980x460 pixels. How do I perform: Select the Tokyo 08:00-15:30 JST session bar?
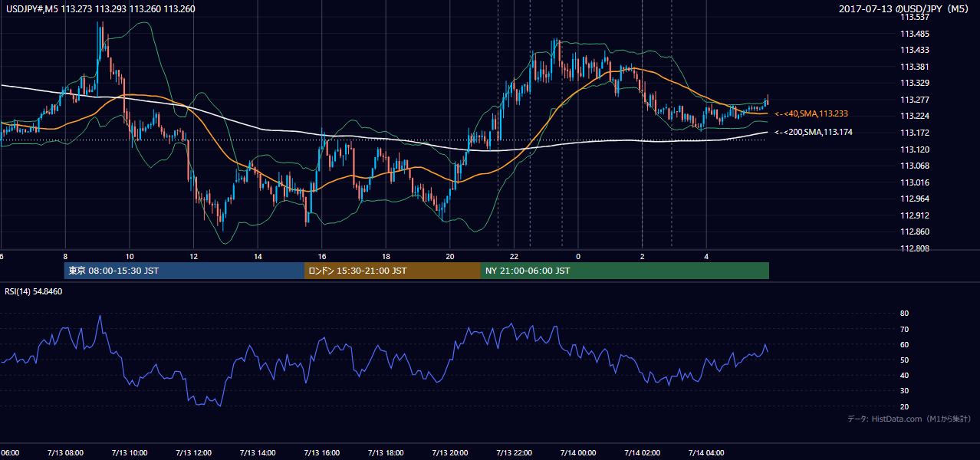click(x=185, y=271)
